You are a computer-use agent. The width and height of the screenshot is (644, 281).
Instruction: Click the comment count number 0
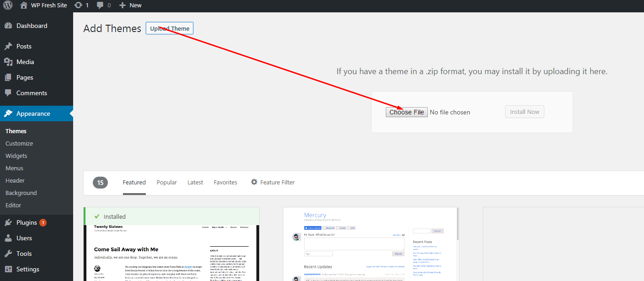[x=109, y=5]
